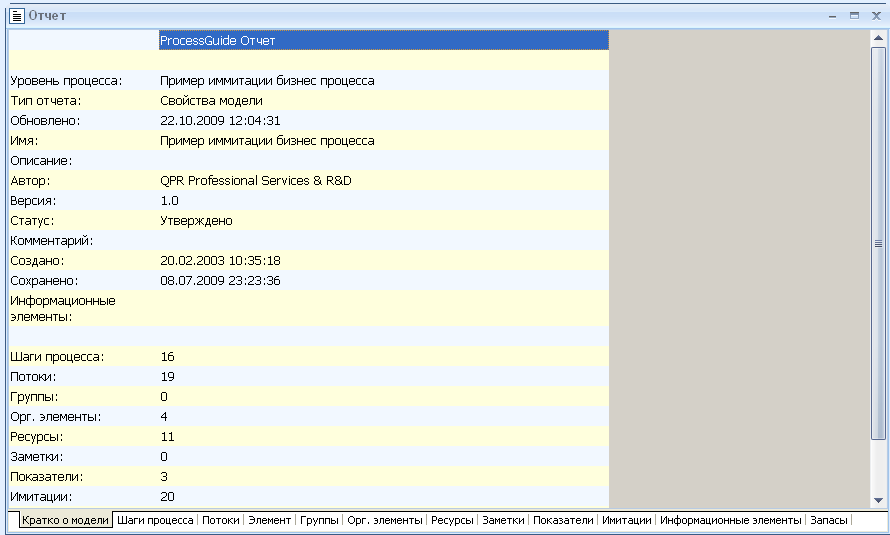Select the Потоки value 19
890x535 pixels.
(x=167, y=377)
